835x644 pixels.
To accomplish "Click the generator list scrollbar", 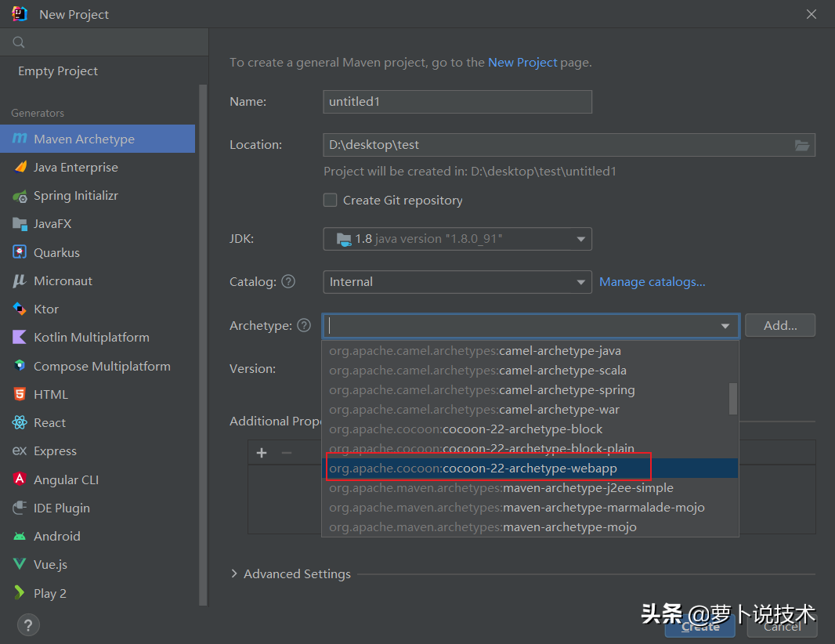I will point(203,345).
